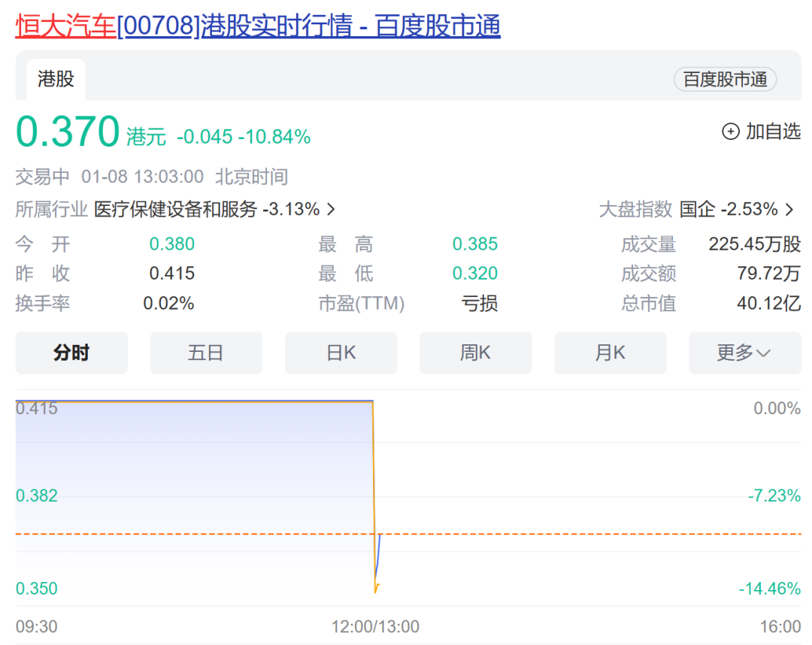Switch to the 五日 chart tab
The height and width of the screenshot is (645, 812).
pos(206,353)
